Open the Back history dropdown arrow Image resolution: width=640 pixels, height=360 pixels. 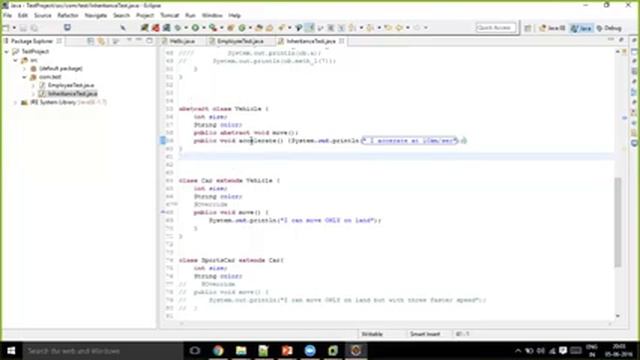[407, 28]
